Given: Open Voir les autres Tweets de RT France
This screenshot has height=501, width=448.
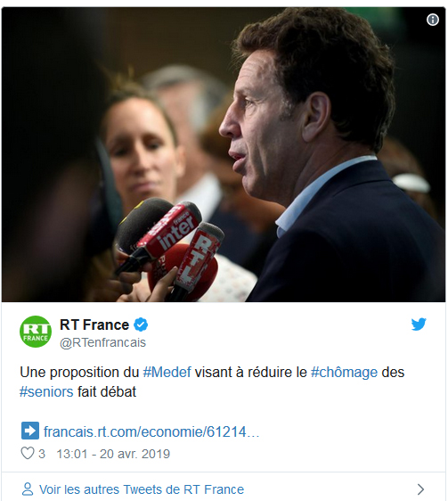Looking at the screenshot, I should [142, 489].
